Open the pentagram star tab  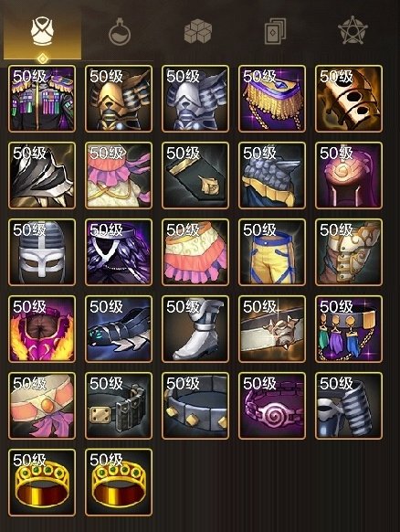coord(353,30)
